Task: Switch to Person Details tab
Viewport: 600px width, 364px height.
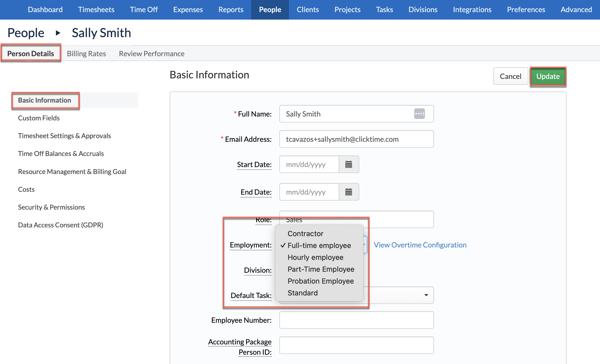Action: [x=31, y=53]
